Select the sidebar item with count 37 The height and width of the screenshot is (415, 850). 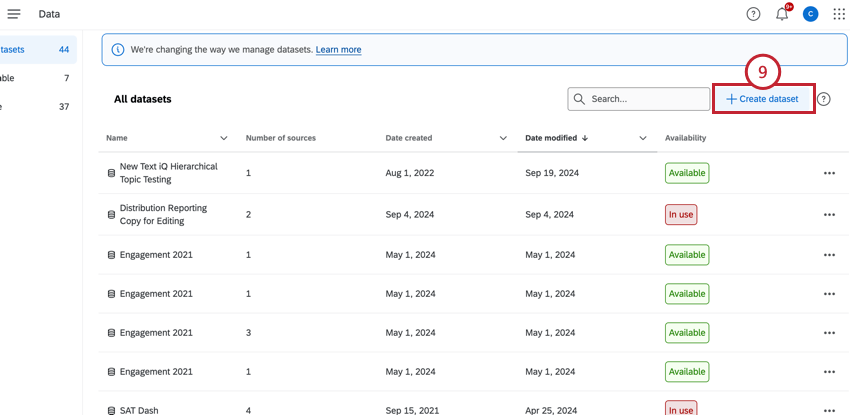click(35, 107)
